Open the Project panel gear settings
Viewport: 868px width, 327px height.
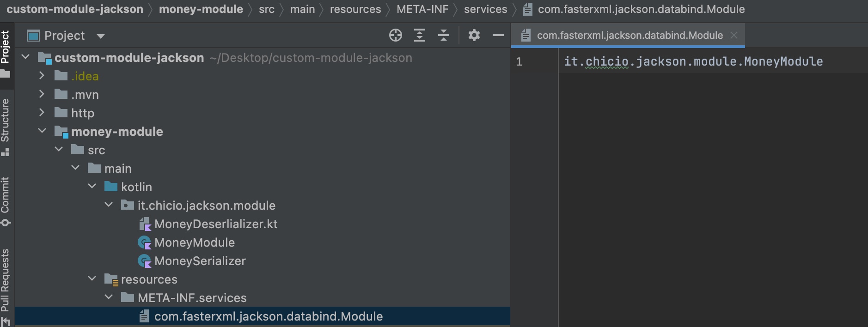(474, 35)
